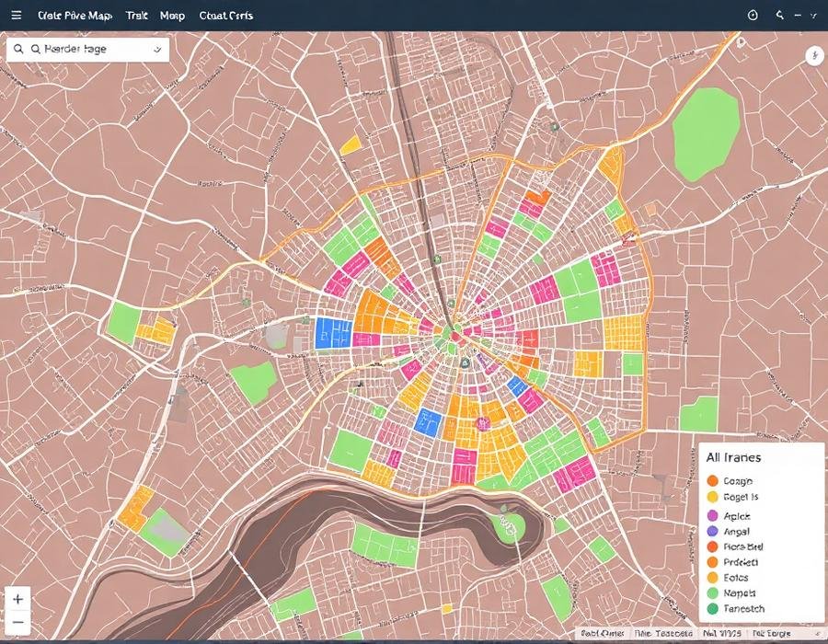This screenshot has height=644, width=828.
Task: Click the minus icon in top bar
Action: click(798, 16)
